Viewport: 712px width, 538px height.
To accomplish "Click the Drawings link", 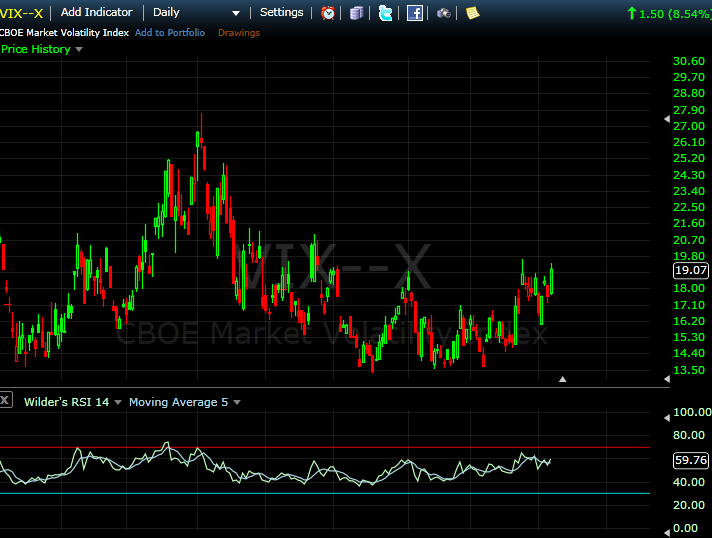I will [239, 33].
